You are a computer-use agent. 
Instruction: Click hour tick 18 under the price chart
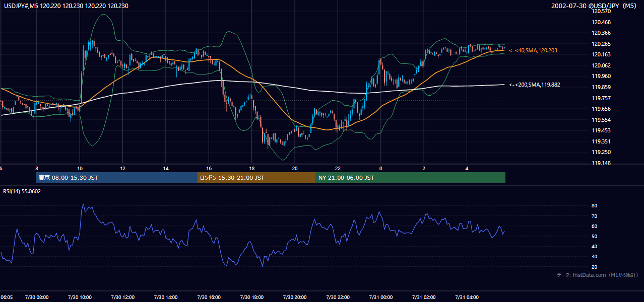[251, 168]
